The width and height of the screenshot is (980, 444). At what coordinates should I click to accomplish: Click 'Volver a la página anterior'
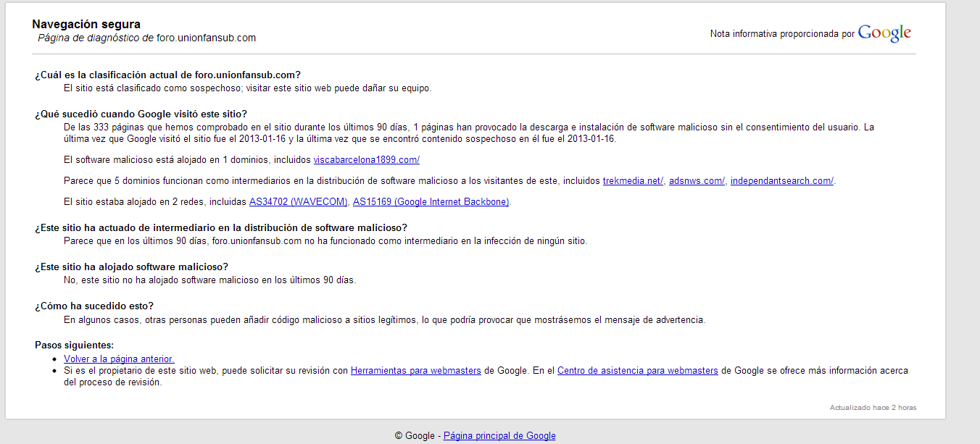119,359
